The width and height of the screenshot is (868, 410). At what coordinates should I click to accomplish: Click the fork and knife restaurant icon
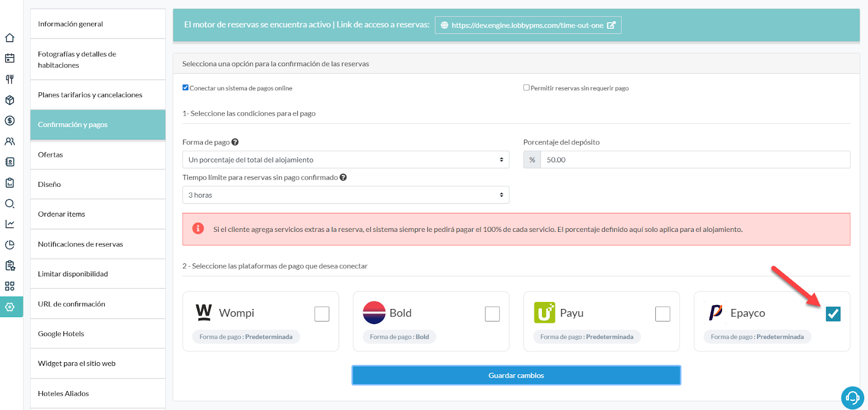point(10,79)
